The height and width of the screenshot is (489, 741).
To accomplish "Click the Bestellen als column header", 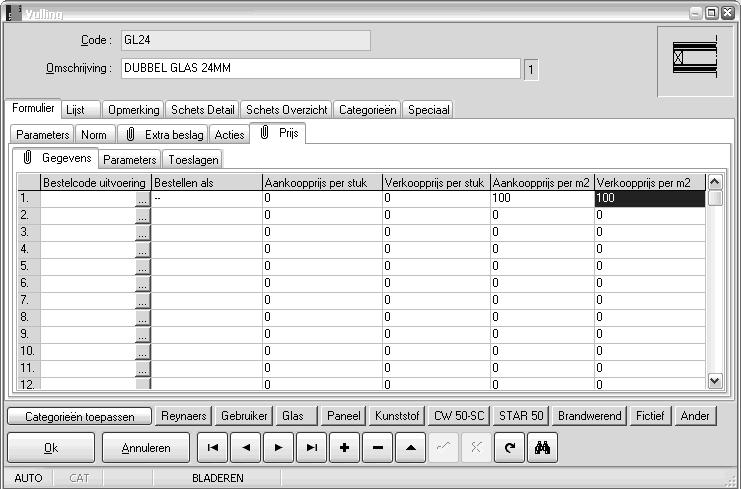I will [207, 182].
